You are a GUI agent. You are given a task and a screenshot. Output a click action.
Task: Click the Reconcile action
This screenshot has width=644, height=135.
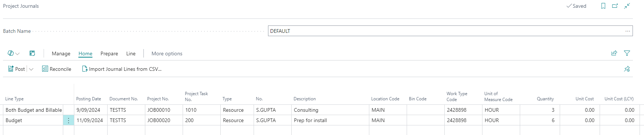(57, 69)
